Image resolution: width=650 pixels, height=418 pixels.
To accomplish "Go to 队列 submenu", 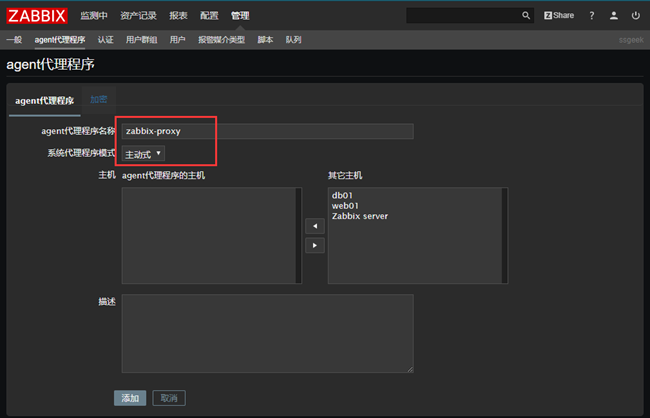I will [x=293, y=40].
